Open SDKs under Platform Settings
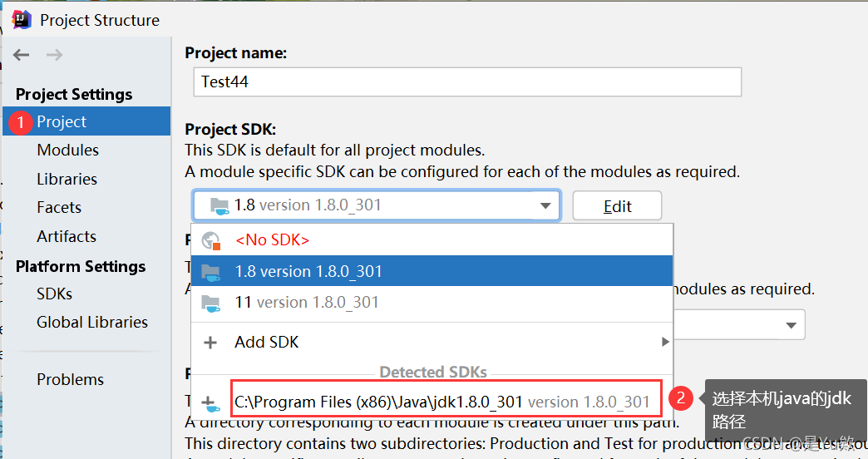 tap(54, 294)
